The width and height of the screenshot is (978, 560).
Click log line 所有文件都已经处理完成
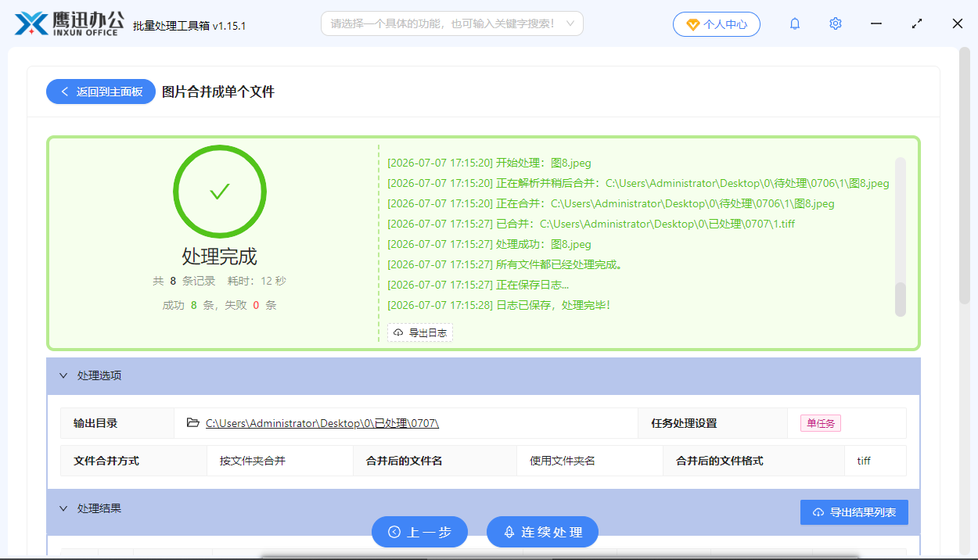(505, 264)
